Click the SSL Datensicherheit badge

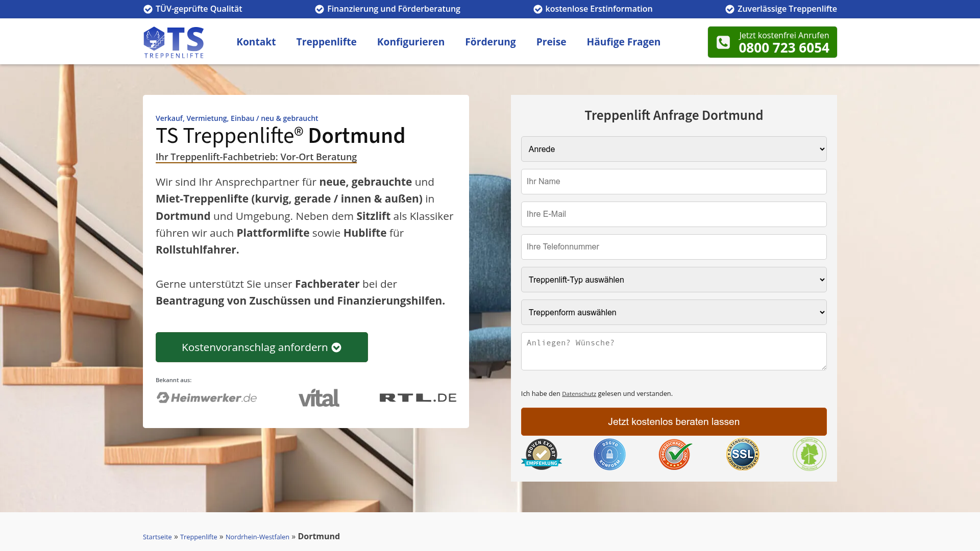(x=743, y=454)
